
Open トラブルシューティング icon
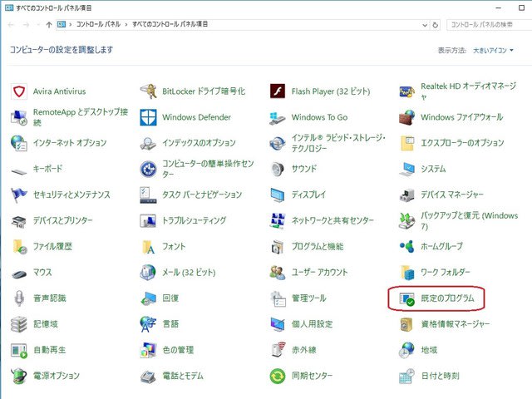tap(148, 220)
